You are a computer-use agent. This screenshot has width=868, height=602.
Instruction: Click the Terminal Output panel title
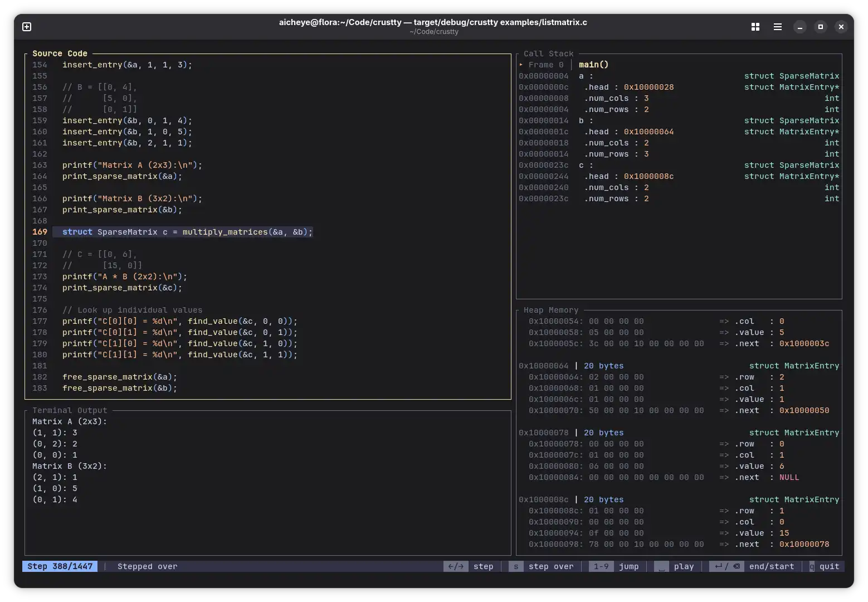click(70, 410)
